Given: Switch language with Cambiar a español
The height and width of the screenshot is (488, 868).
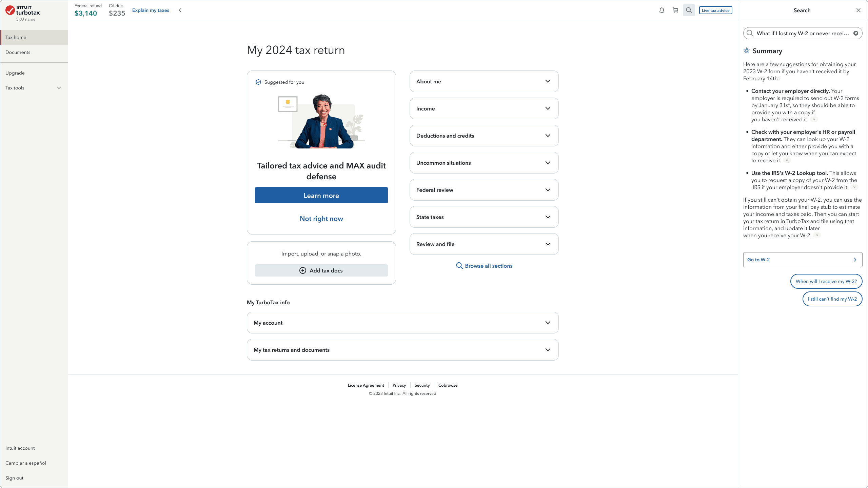Looking at the screenshot, I should 34,463.
